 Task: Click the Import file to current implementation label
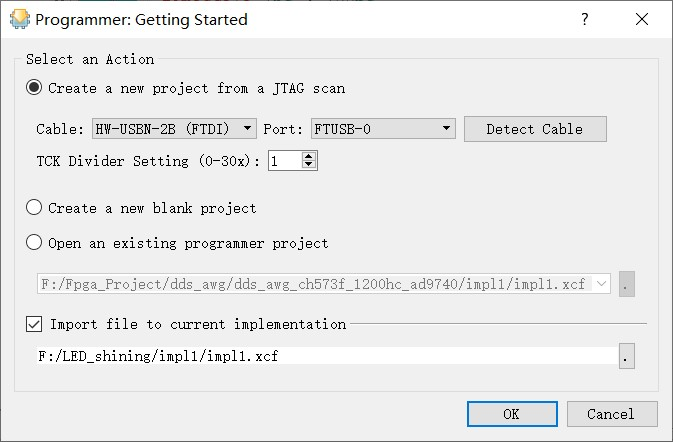point(198,324)
